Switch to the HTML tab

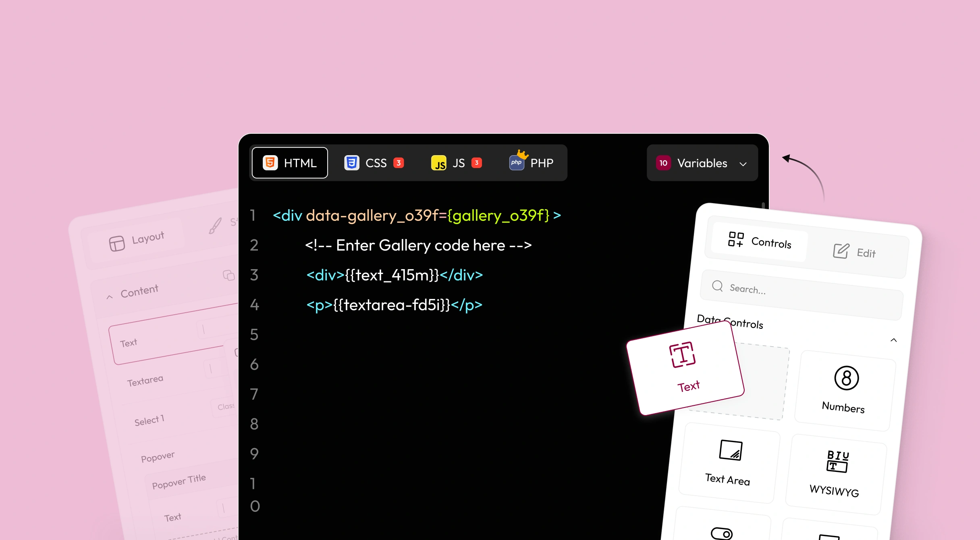[289, 163]
